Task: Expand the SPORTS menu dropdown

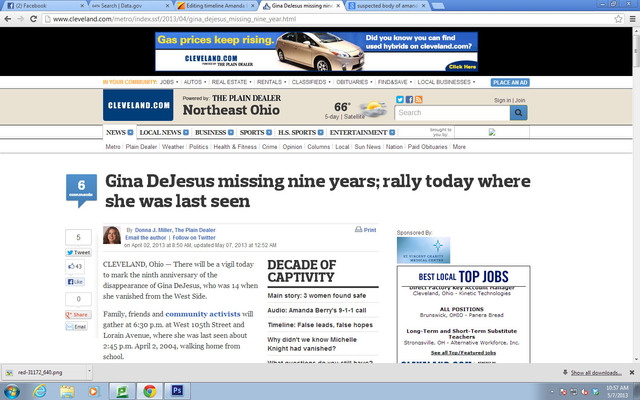Action: pos(269,132)
